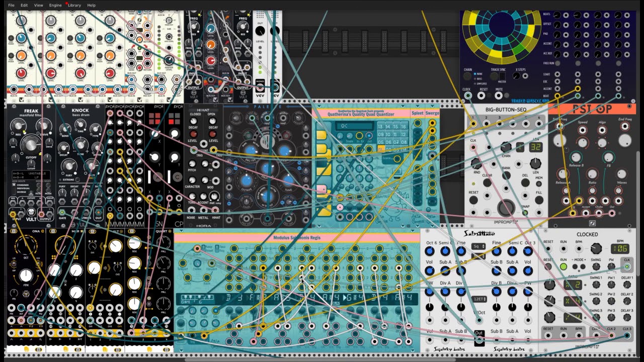Click the BPM knob on CLOCKED

[x=596, y=248]
